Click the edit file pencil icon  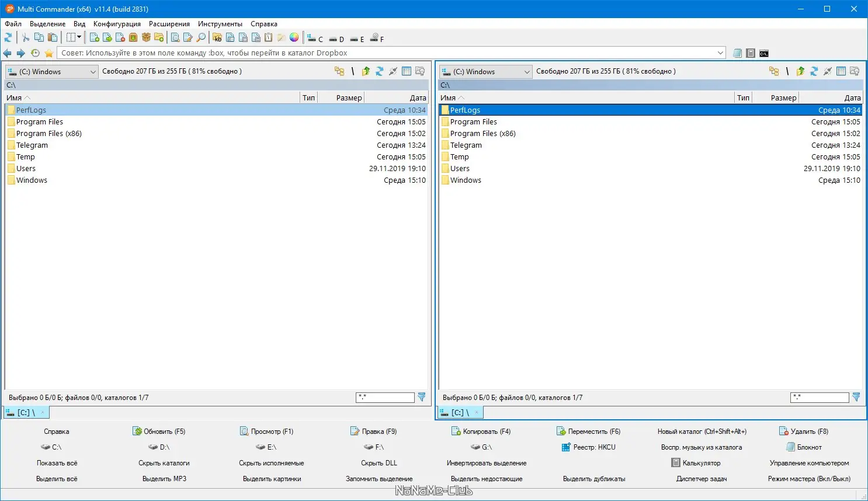(188, 38)
